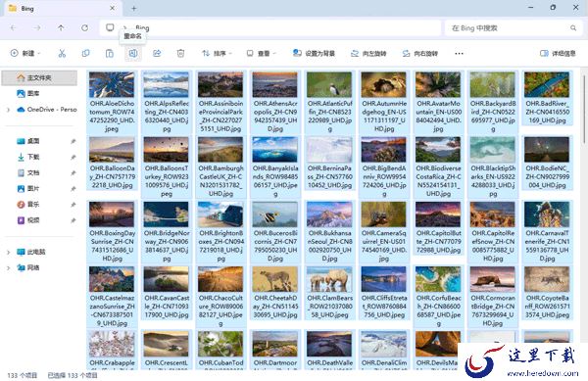Image resolution: width=588 pixels, height=381 pixels.
Task: Click the search Bing input field
Action: [x=513, y=27]
